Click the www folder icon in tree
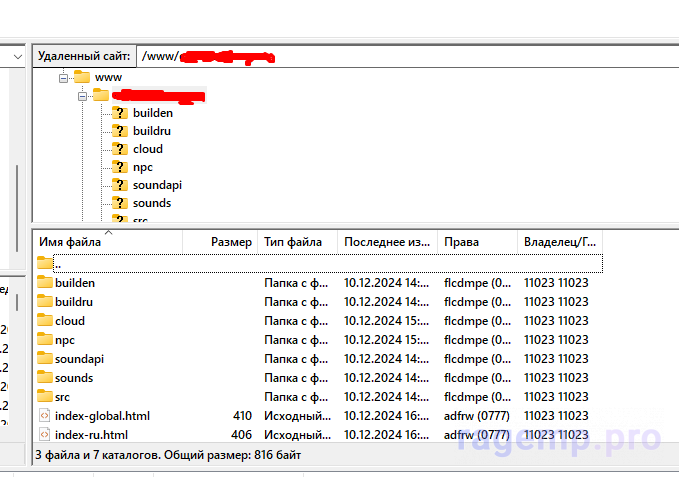679x477 pixels. tap(82, 77)
